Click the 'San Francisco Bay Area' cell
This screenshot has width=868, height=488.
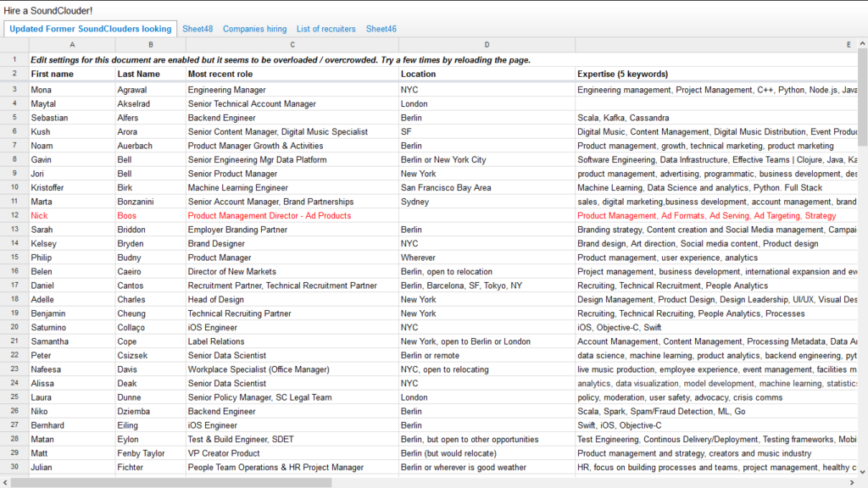(x=487, y=187)
